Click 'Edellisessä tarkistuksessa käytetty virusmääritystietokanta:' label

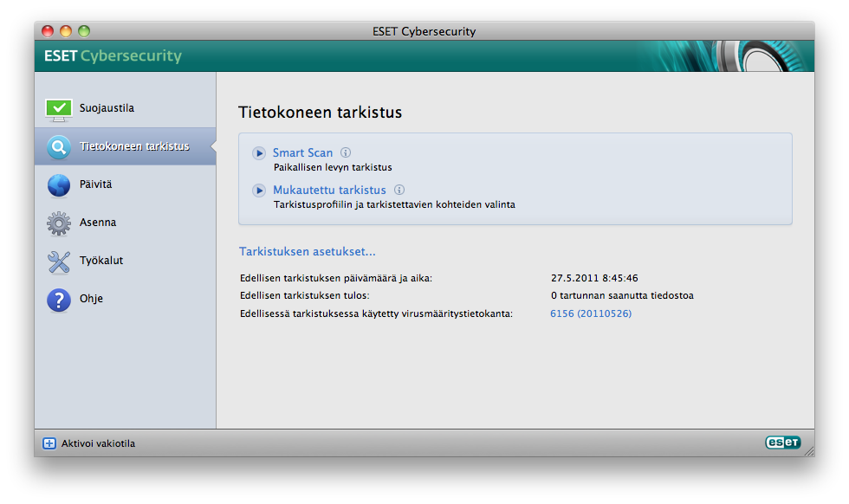point(376,313)
